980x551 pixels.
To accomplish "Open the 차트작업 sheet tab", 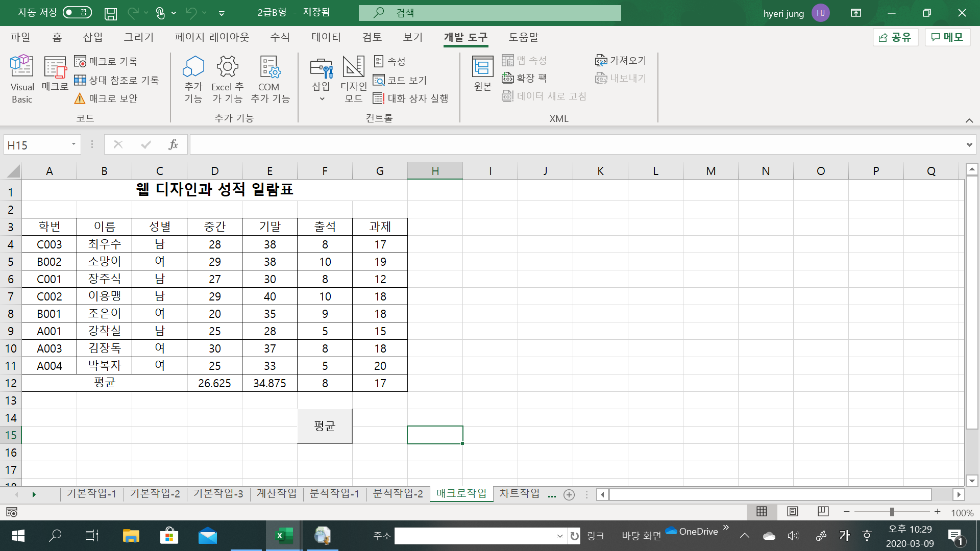I will point(519,493).
